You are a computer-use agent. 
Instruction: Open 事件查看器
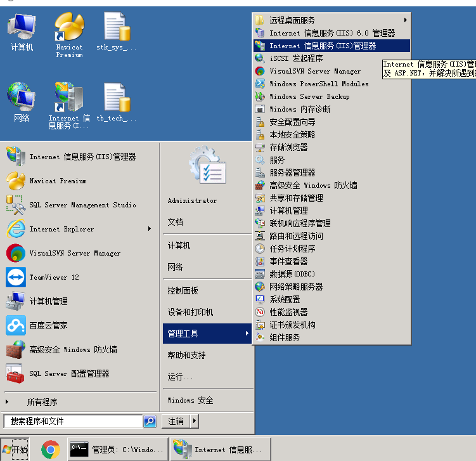(x=331, y=261)
